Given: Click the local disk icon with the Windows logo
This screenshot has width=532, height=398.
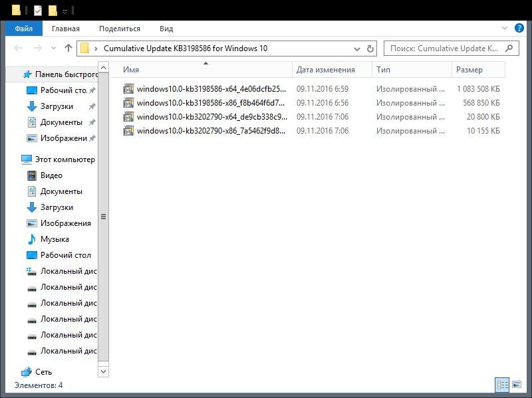Looking at the screenshot, I should coord(31,271).
